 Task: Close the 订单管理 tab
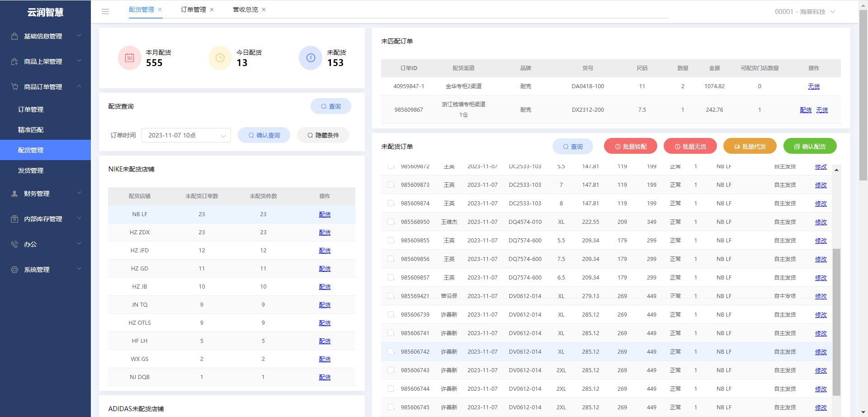tap(212, 9)
